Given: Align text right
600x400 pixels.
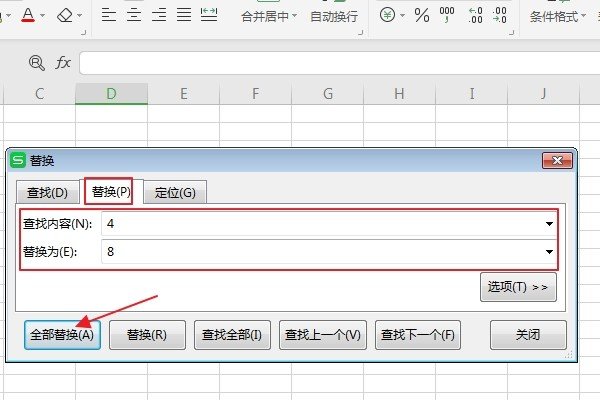Looking at the screenshot, I should [159, 15].
